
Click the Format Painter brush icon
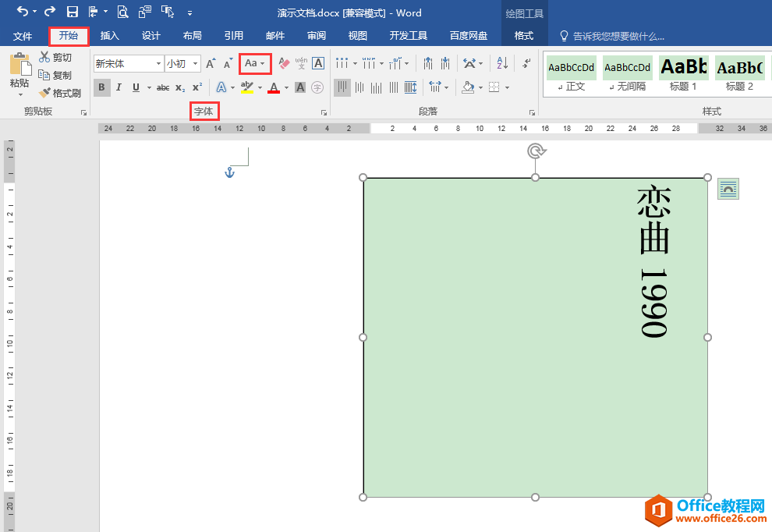44,93
